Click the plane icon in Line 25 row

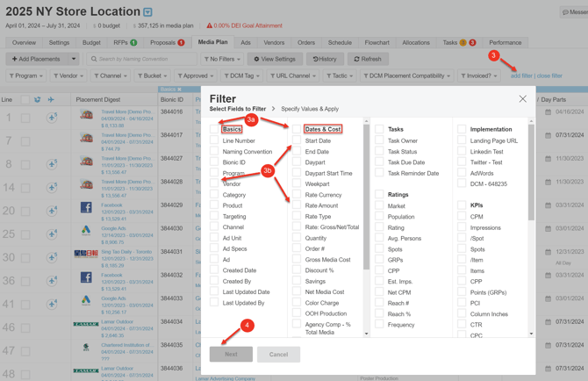tap(52, 234)
